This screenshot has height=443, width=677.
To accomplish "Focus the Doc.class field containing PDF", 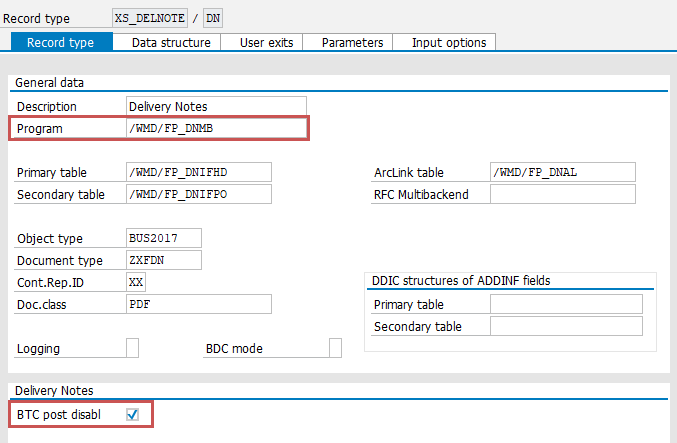I will point(198,304).
